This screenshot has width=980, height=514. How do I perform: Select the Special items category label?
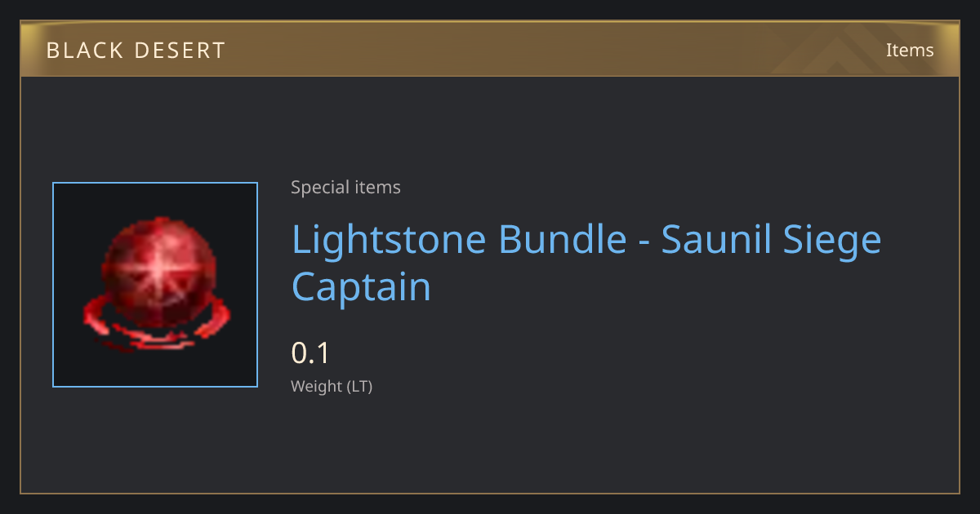[345, 188]
